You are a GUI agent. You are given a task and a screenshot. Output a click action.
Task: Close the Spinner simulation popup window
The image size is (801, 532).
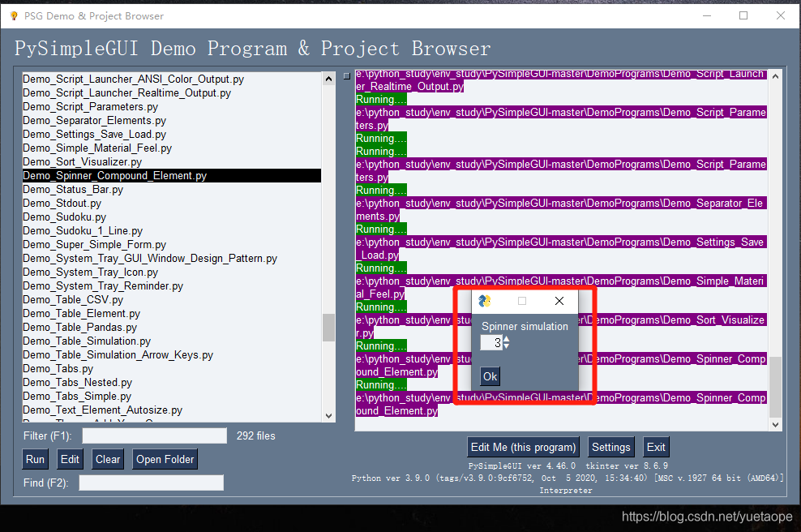pyautogui.click(x=559, y=301)
